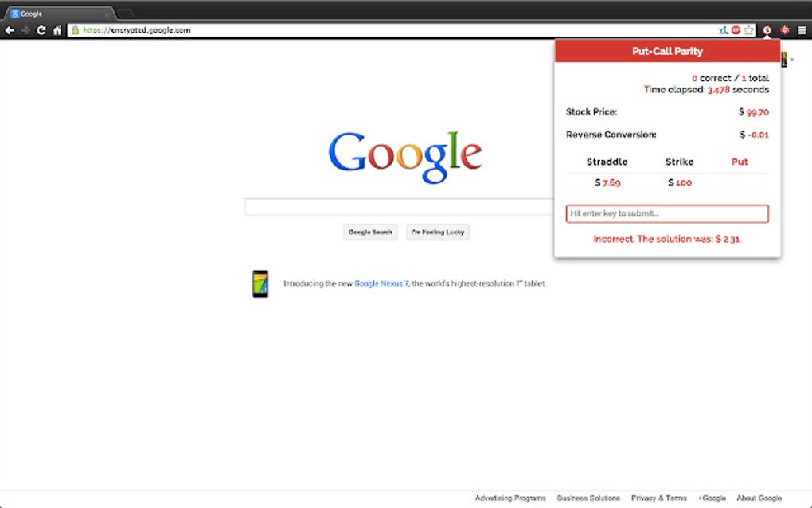Open the Chrome hamburger menu

point(802,30)
